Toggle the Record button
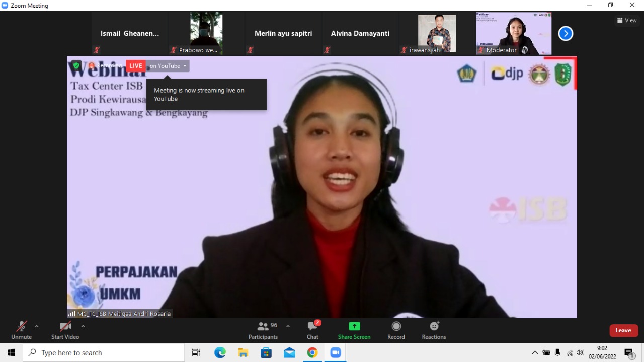This screenshot has height=362, width=644. coord(396,330)
